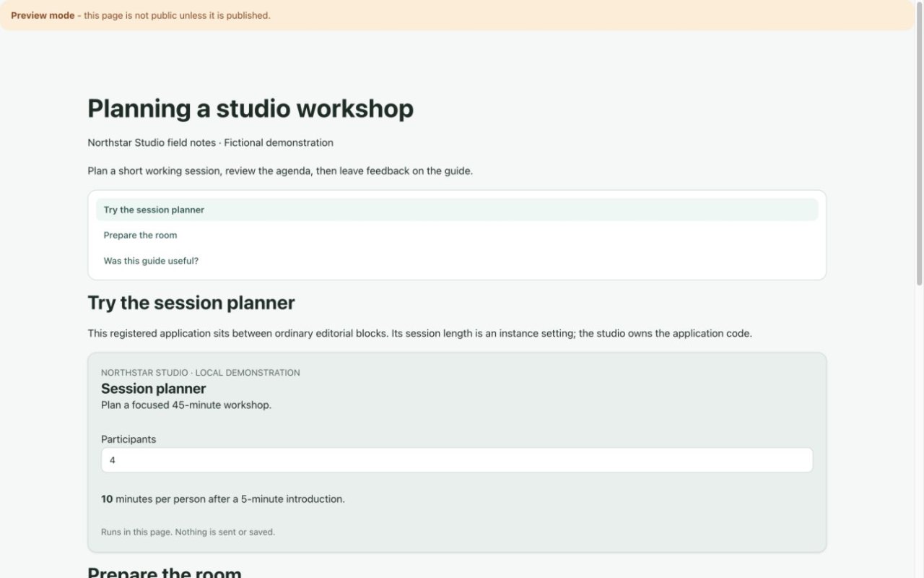Click the 'Plan a short working session' intro paragraph
Screen dimensions: 924x578
coord(280,171)
